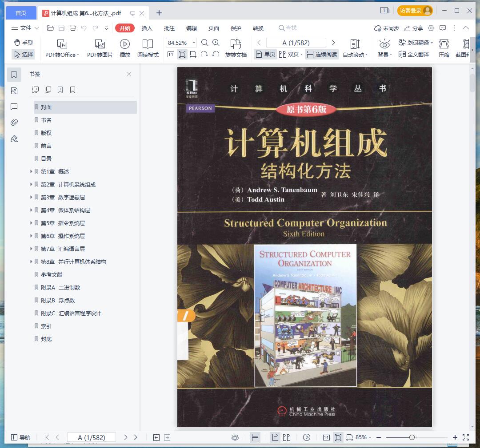Click the collapse all bookmarks icon
Screen dimensions: 480x448
coord(48,90)
